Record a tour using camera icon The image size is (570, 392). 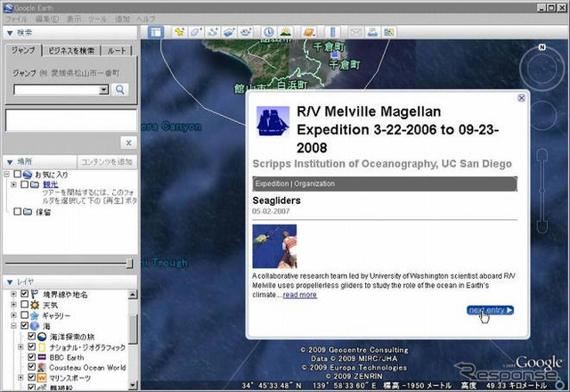(x=246, y=32)
